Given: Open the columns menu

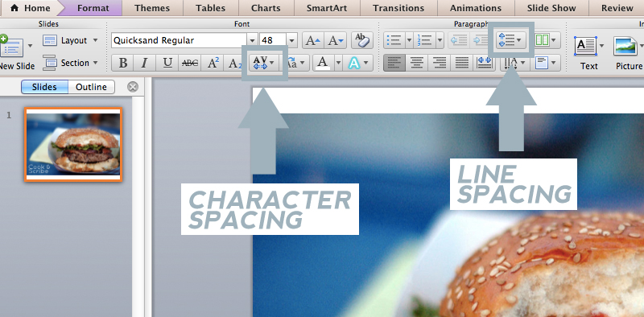Looking at the screenshot, I should (x=547, y=40).
